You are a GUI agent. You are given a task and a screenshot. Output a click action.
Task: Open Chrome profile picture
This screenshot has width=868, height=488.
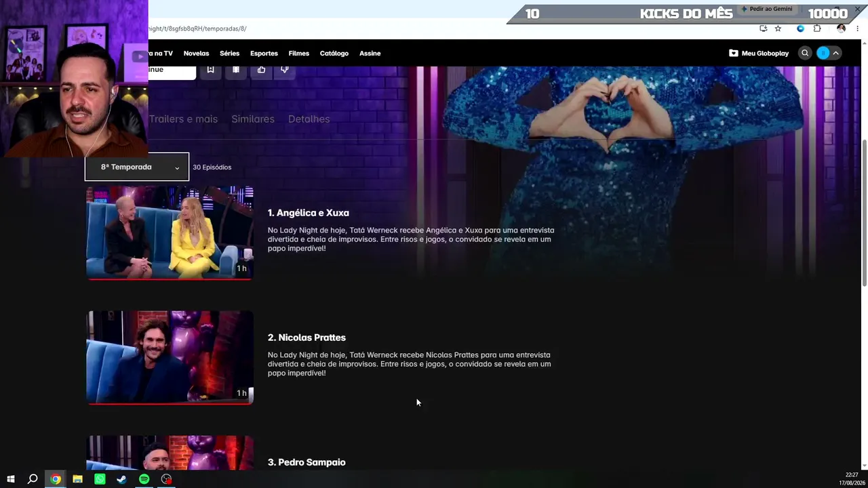[842, 28]
